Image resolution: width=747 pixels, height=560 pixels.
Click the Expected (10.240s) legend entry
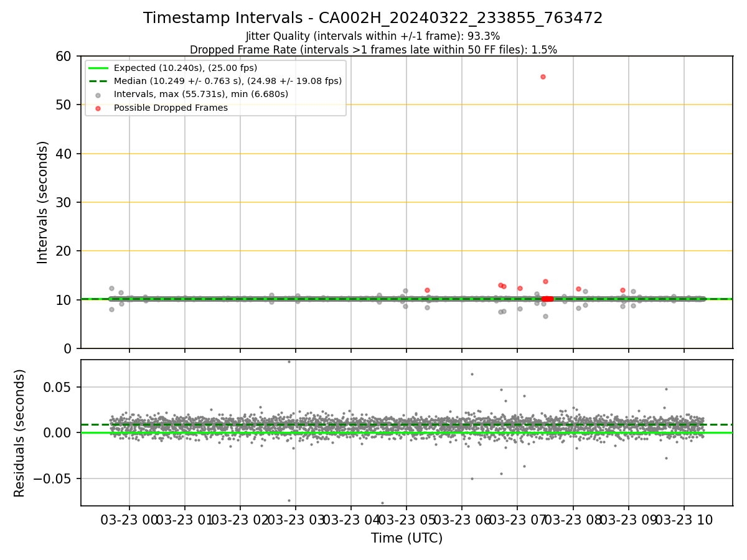click(186, 68)
